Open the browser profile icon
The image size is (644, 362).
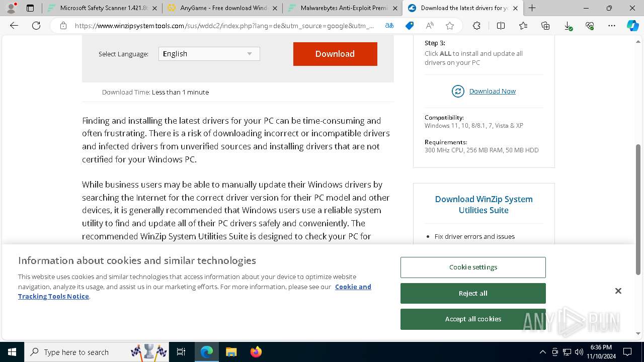(x=11, y=8)
